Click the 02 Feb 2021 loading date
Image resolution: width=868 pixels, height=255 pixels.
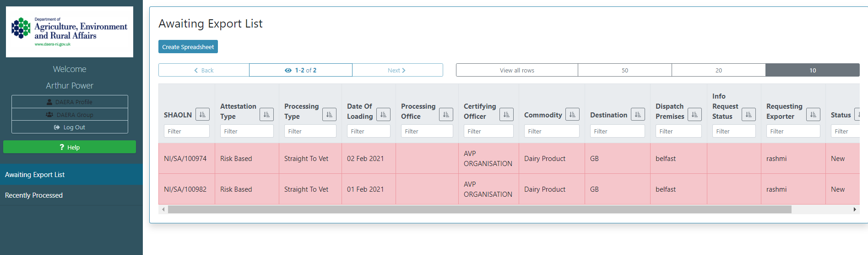(x=365, y=158)
